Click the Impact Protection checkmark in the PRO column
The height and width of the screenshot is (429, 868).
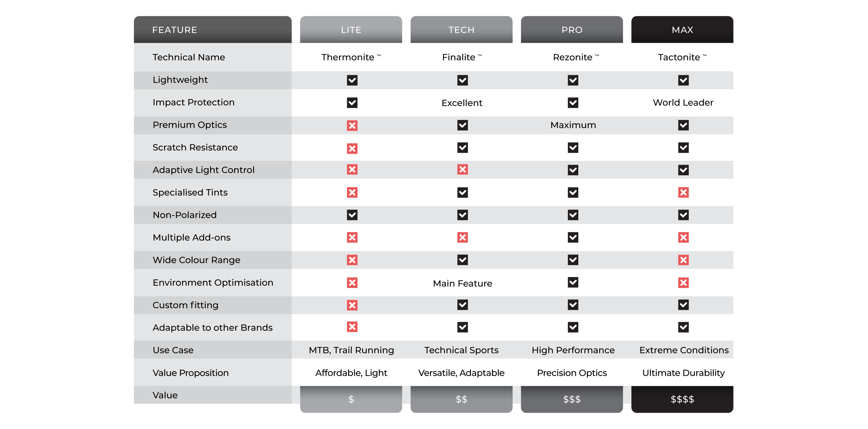point(573,103)
